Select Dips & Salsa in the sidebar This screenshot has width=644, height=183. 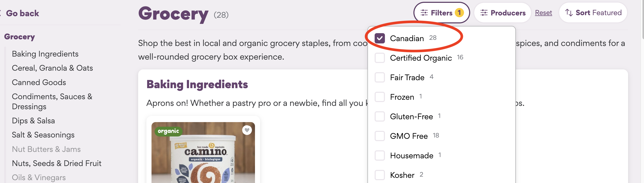point(33,121)
